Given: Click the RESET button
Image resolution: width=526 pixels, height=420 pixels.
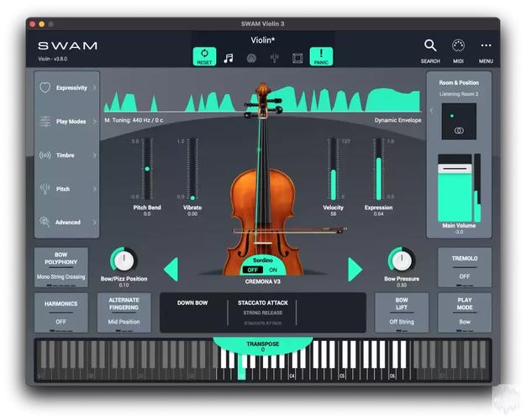Looking at the screenshot, I should click(x=204, y=56).
